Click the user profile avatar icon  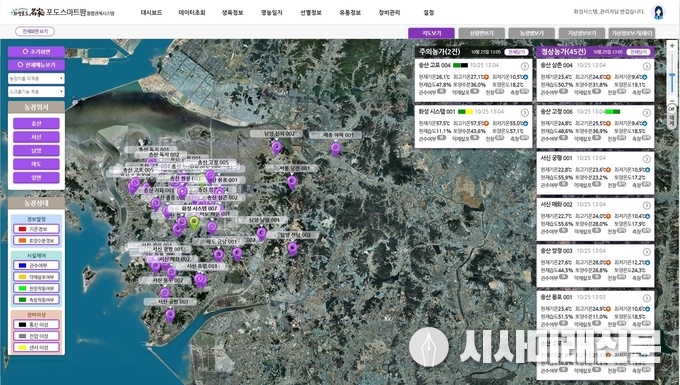(658, 12)
